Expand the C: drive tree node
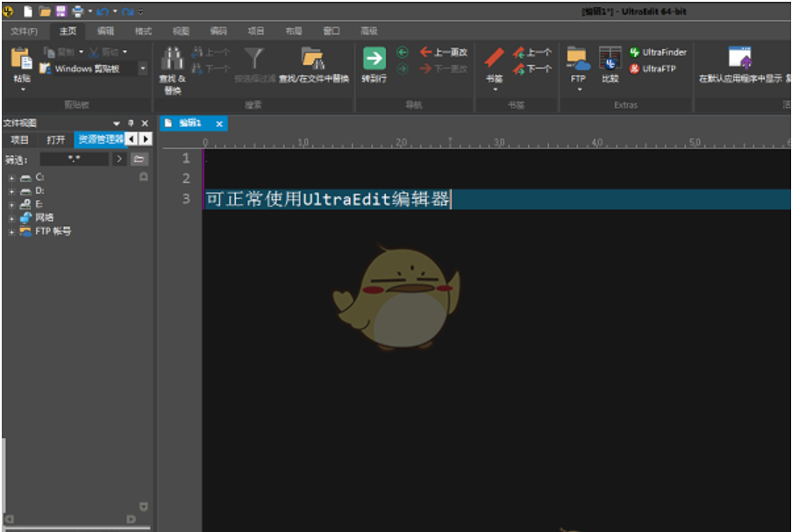 11,178
